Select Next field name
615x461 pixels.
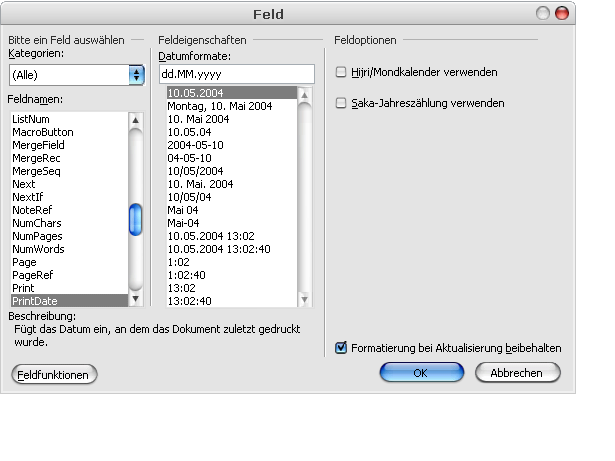[69, 184]
